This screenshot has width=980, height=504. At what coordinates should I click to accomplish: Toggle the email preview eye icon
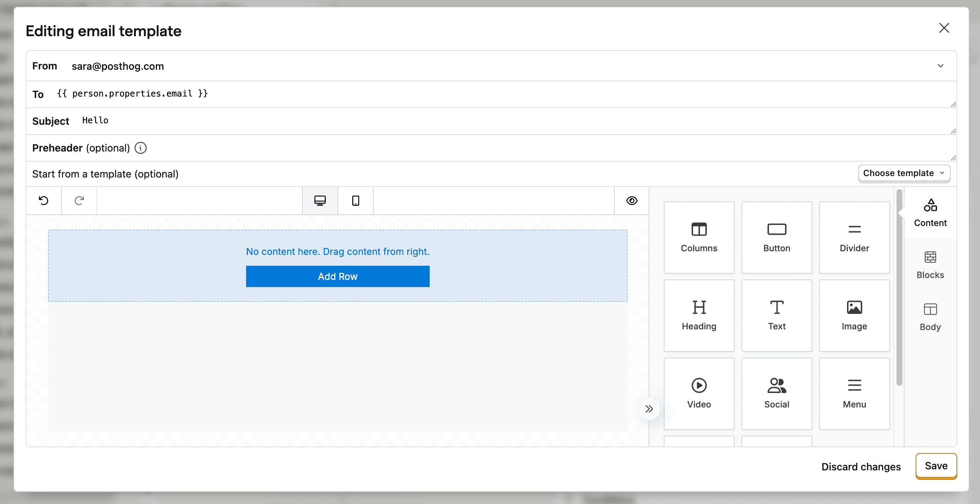click(x=631, y=201)
